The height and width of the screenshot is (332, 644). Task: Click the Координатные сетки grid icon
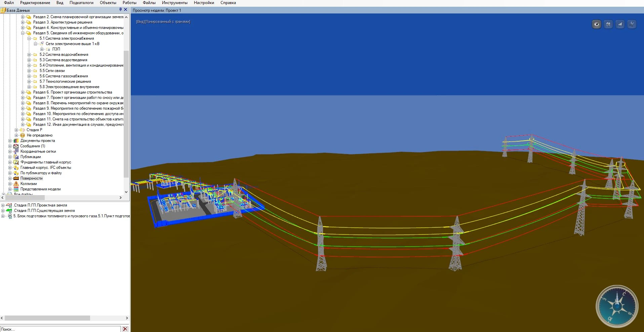pyautogui.click(x=16, y=151)
